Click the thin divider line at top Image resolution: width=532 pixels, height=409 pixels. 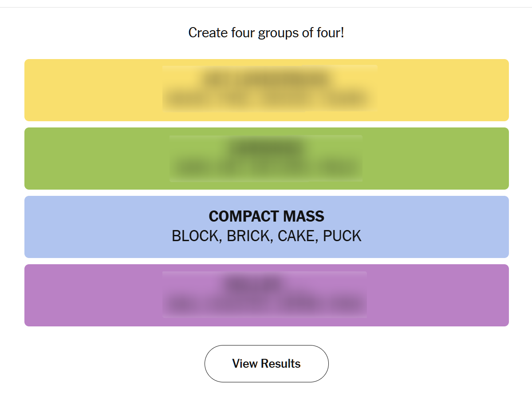coord(266,7)
